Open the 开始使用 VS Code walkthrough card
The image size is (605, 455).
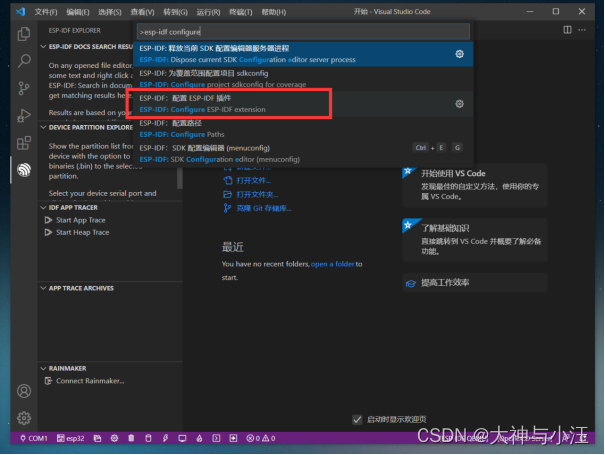(475, 186)
